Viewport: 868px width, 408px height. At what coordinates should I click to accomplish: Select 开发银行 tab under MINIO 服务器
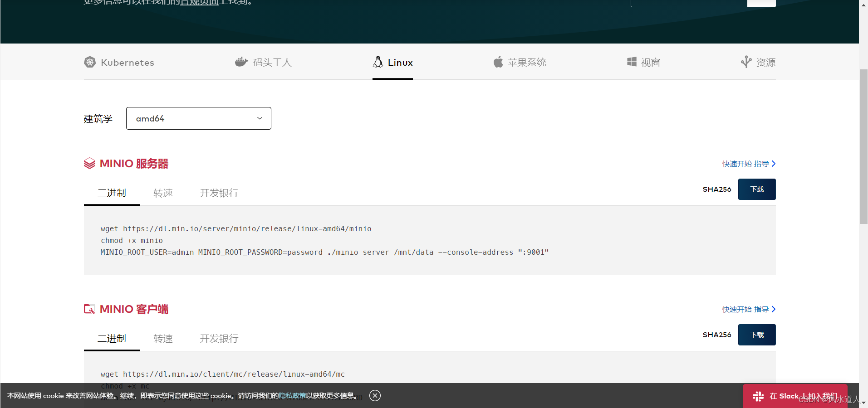(x=219, y=193)
